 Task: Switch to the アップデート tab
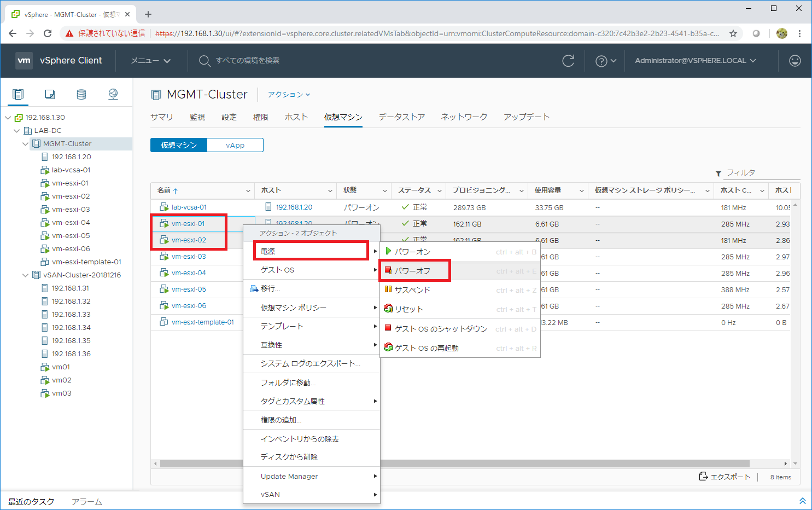[527, 117]
